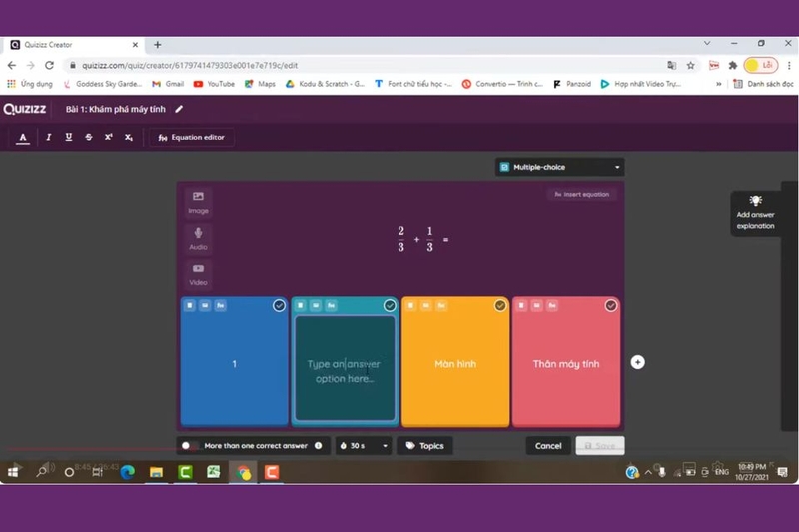Click the fraction equation in the question
This screenshot has width=799, height=532.
422,239
